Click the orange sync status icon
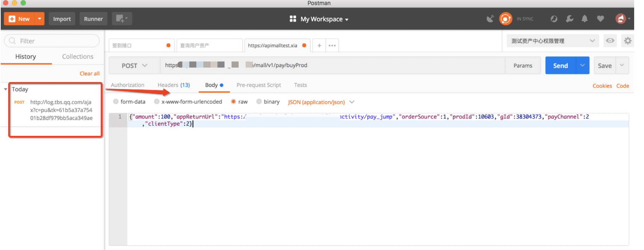Screen dimensions: 644x250 (505, 19)
